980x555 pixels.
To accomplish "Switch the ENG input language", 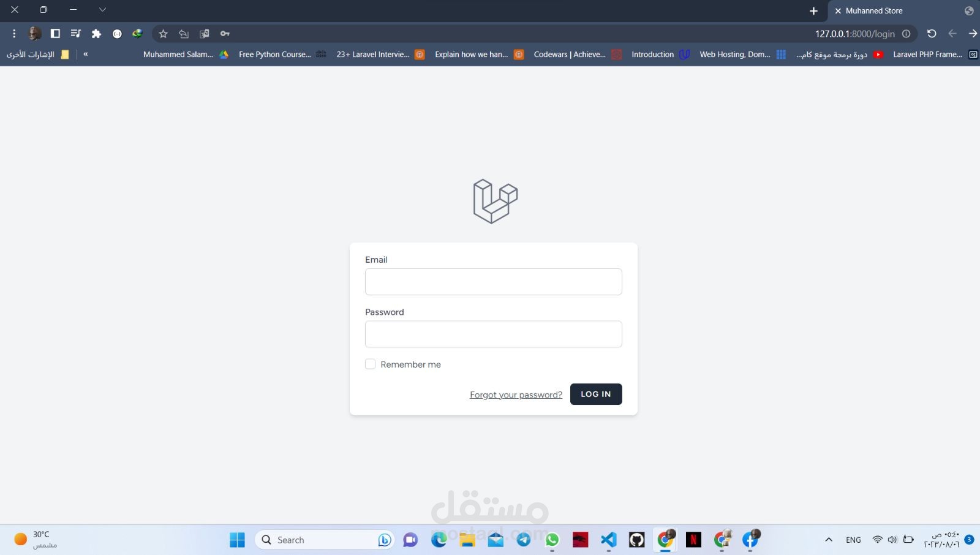I will 853,540.
